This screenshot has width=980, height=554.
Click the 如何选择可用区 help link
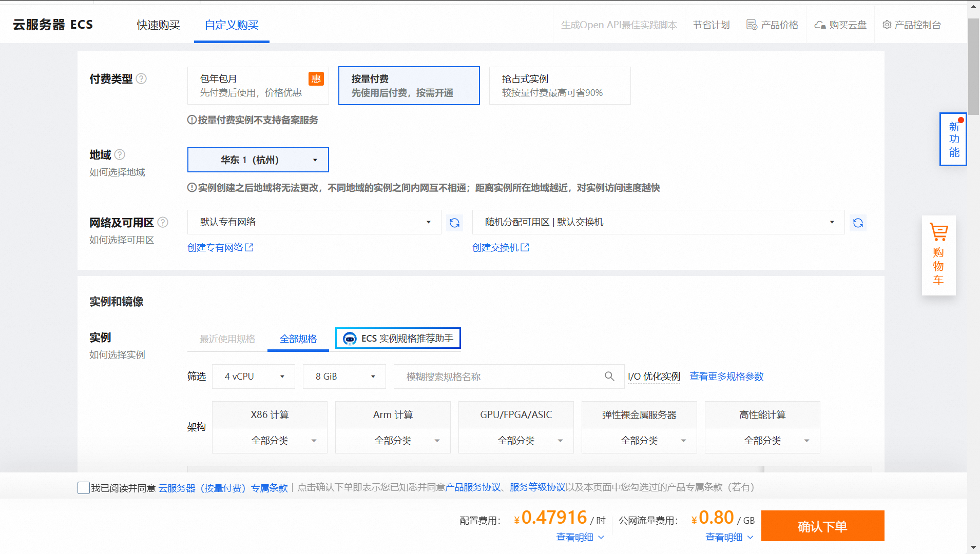[x=122, y=240]
